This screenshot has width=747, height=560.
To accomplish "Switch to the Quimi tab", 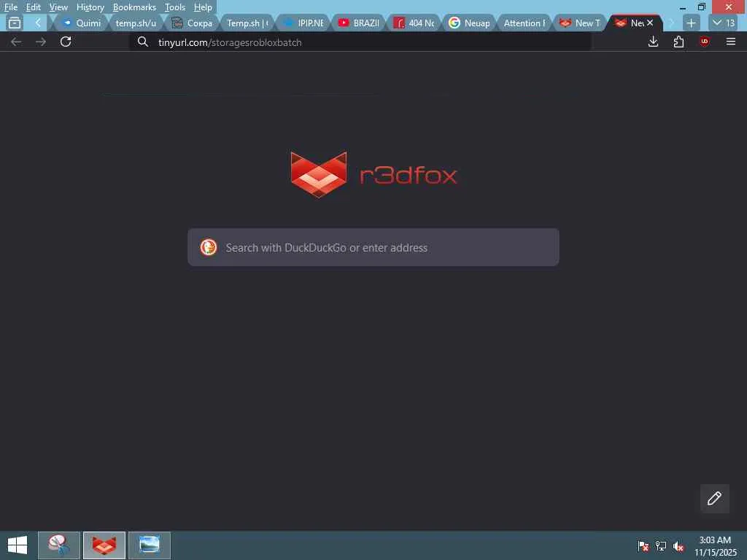I will pos(82,23).
